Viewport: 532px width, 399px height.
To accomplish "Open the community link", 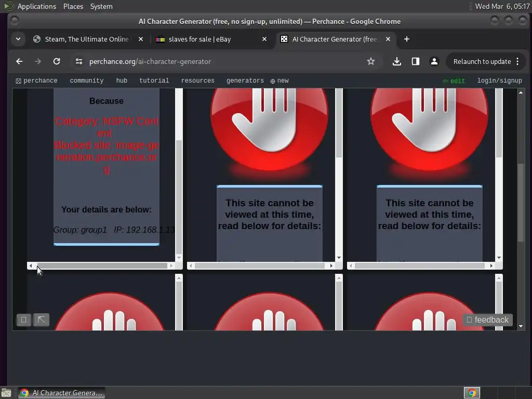I will (87, 81).
